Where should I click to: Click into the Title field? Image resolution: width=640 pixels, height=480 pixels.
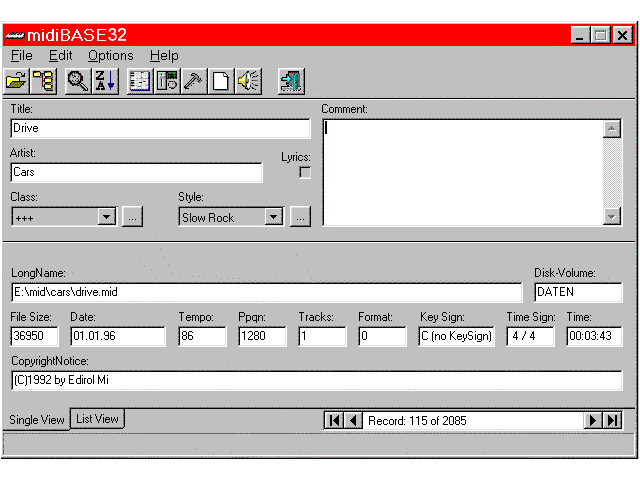tap(160, 128)
